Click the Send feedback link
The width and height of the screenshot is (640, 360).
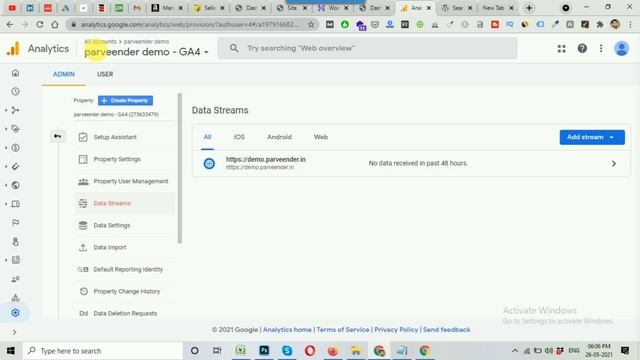click(x=447, y=329)
